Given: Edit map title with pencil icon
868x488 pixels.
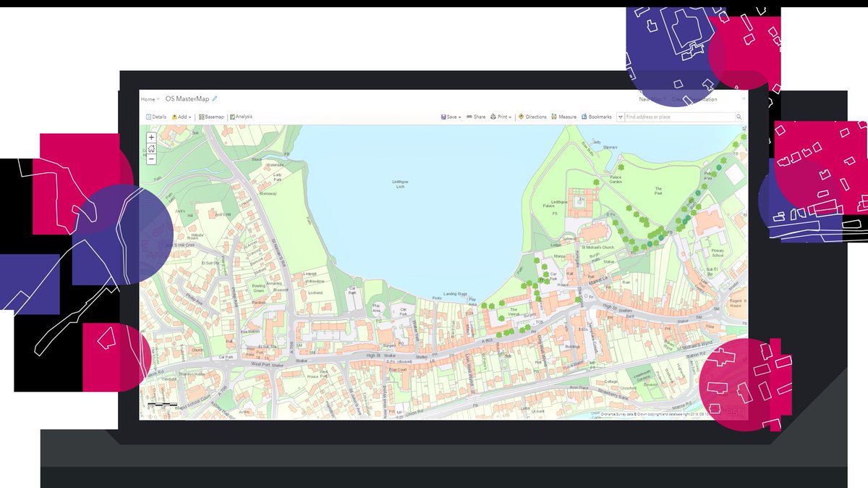Looking at the screenshot, I should (214, 98).
